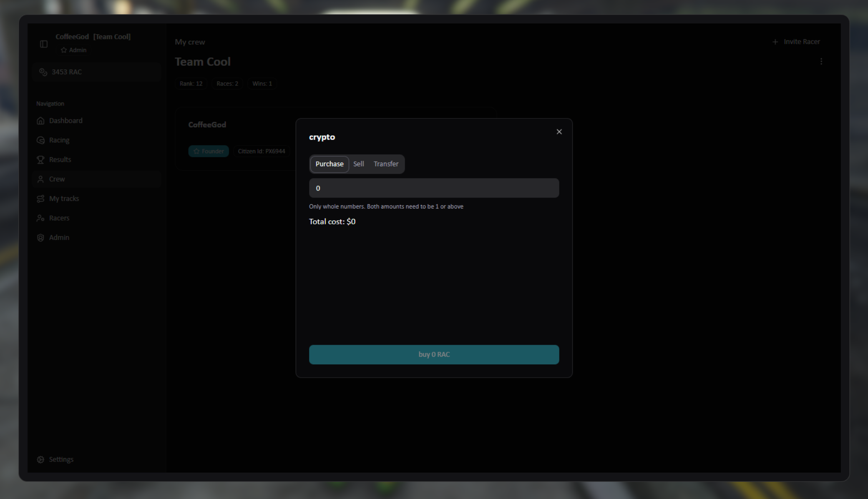This screenshot has height=499, width=868.
Task: Open My tracks in sidebar
Action: pyautogui.click(x=63, y=198)
